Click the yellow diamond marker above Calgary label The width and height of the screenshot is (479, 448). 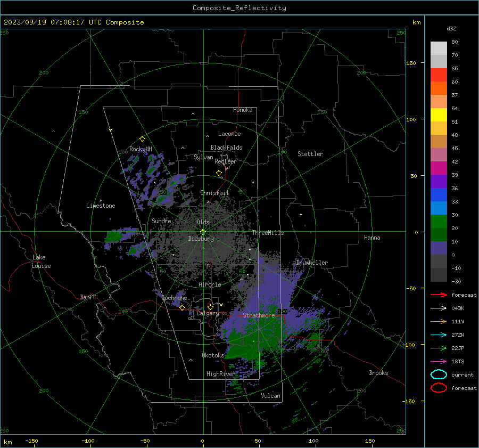point(210,307)
